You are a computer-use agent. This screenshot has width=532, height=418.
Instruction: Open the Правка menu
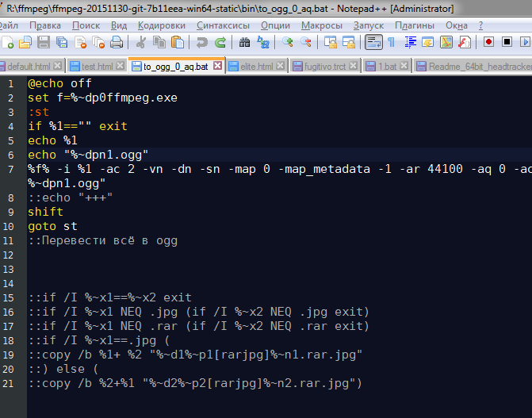[45, 25]
